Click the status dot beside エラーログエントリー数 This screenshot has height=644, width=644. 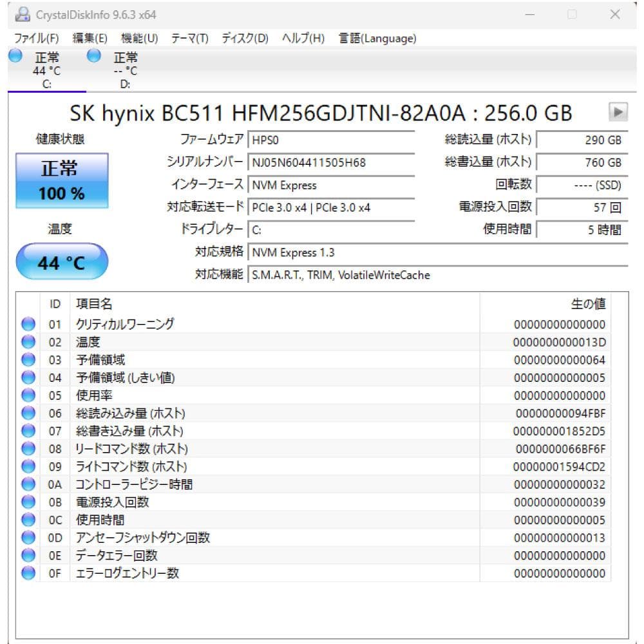pos(28,573)
